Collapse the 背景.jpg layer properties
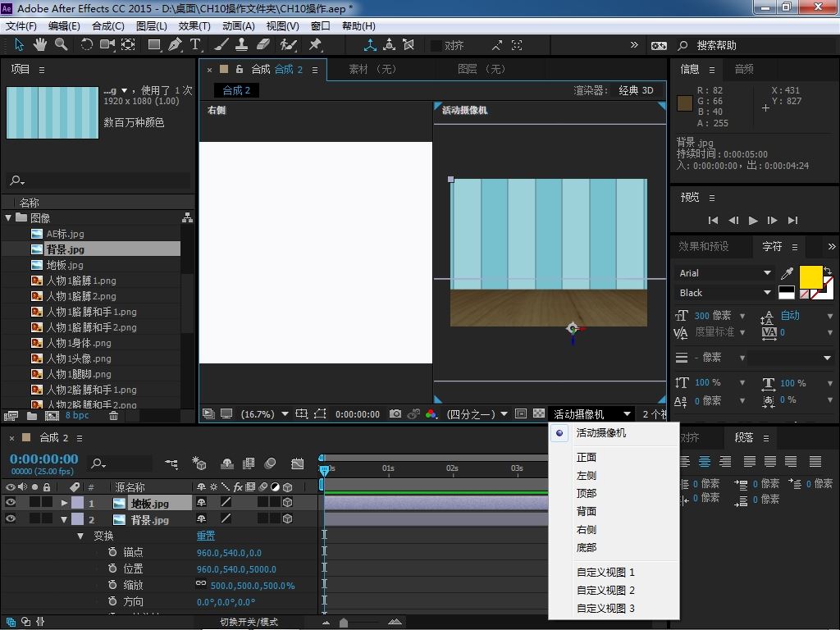840x630 pixels. pos(64,519)
